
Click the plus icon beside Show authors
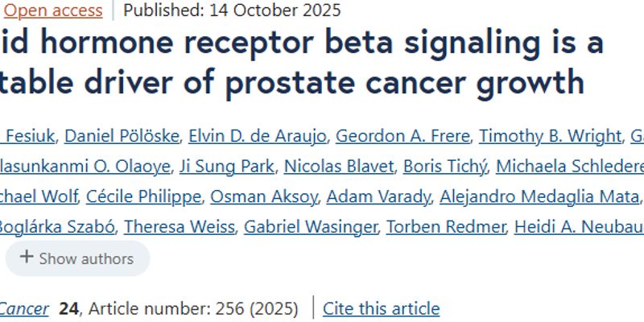click(27, 258)
